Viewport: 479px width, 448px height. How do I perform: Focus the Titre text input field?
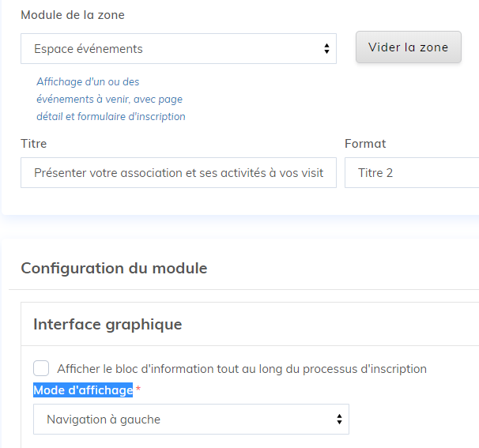click(x=178, y=172)
